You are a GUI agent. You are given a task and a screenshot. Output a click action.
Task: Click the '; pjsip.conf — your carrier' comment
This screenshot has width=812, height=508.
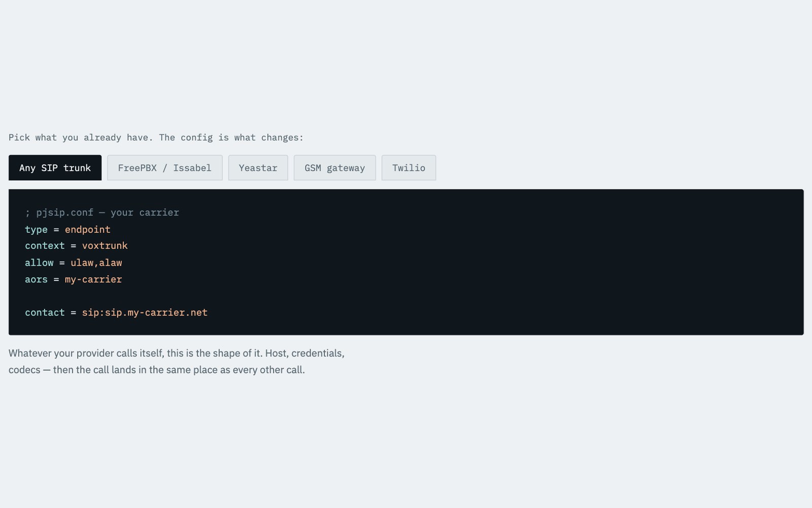102,212
